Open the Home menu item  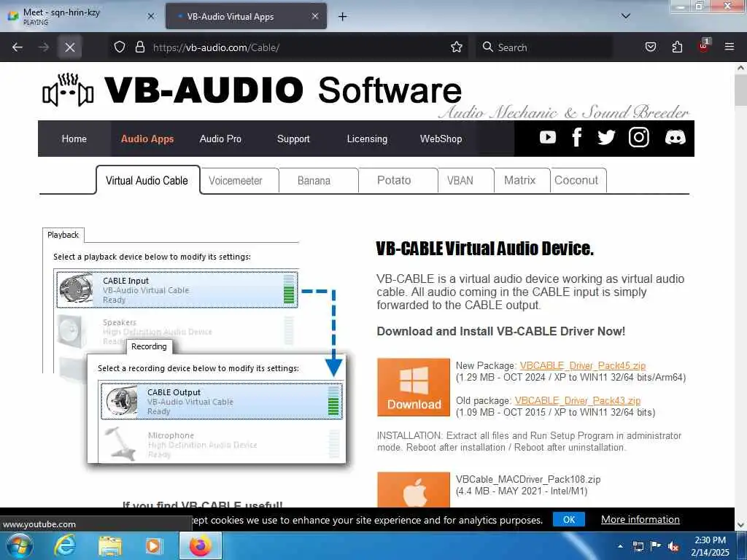click(74, 139)
